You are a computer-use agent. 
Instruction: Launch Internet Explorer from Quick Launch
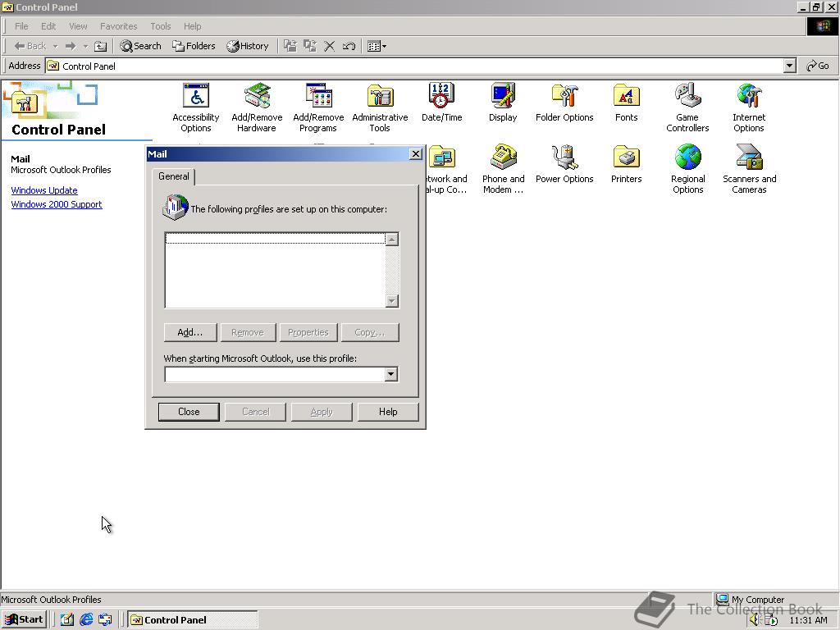[x=86, y=620]
